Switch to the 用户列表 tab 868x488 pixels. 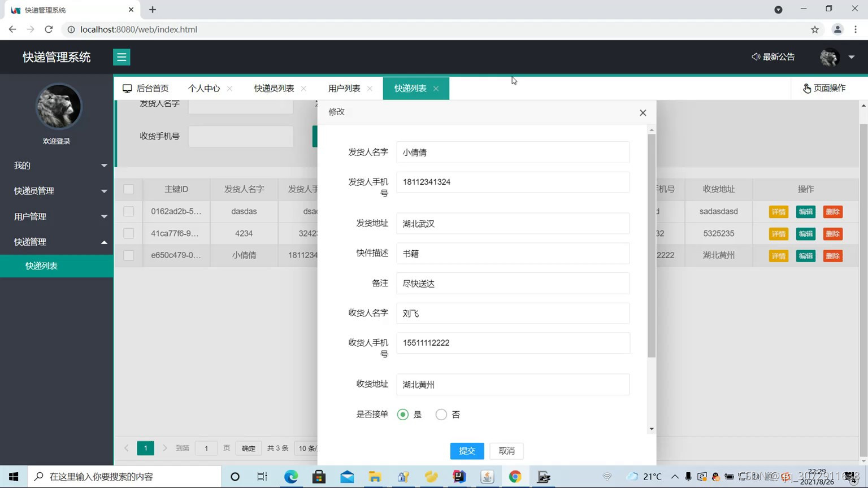344,89
